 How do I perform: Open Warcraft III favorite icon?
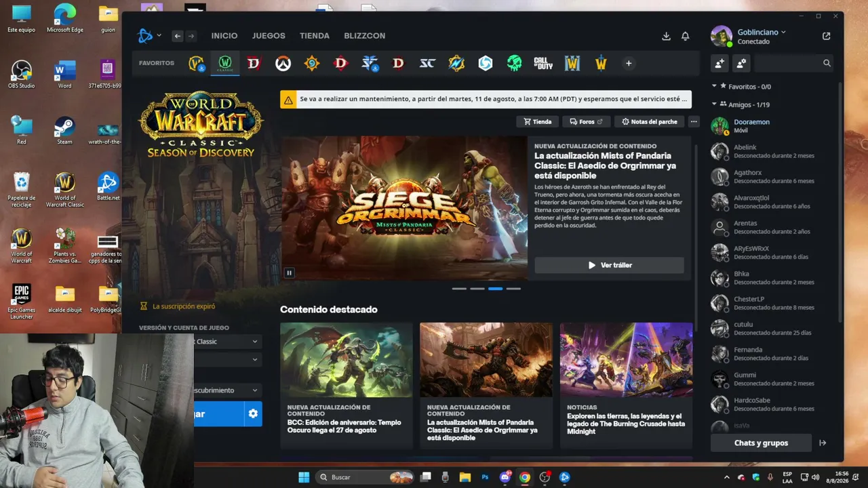(x=572, y=64)
